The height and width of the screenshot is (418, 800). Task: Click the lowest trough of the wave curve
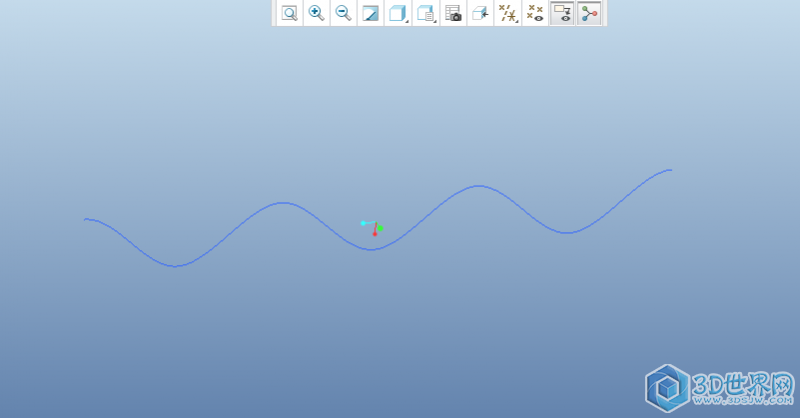click(x=175, y=266)
